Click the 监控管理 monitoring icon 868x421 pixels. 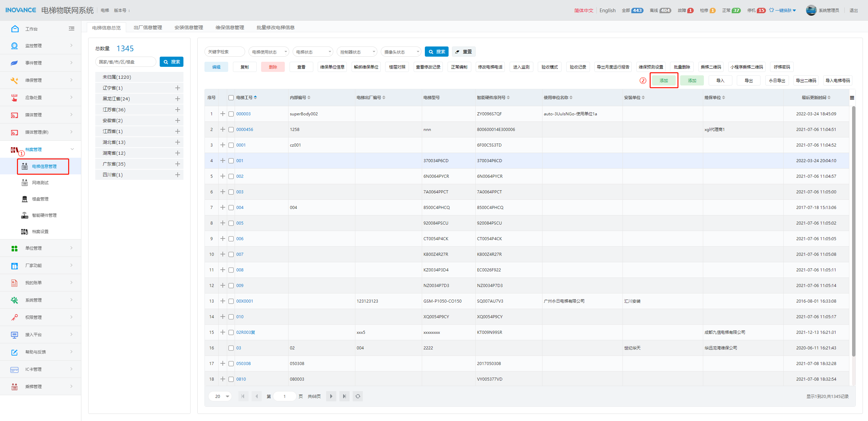(14, 45)
